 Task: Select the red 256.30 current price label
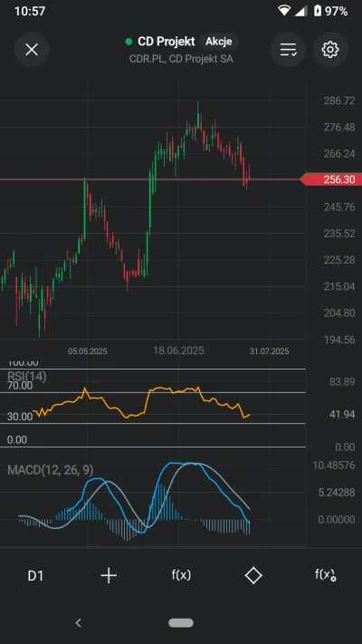pyautogui.click(x=331, y=179)
